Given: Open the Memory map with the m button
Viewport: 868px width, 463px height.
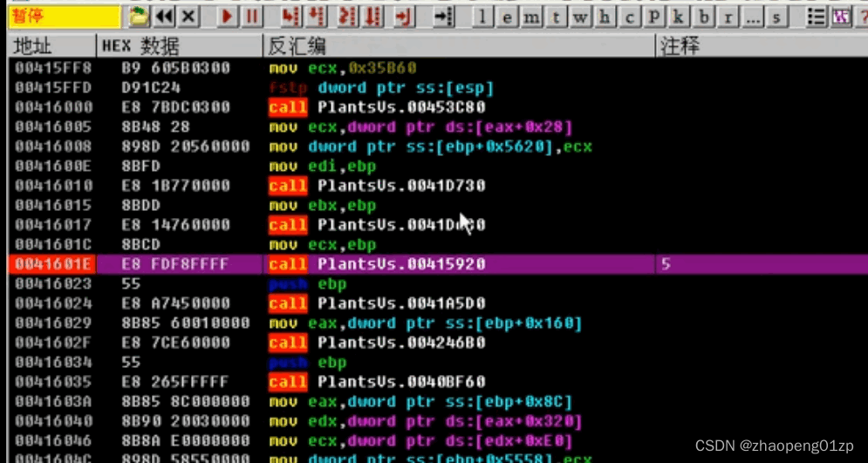Looking at the screenshot, I should [531, 17].
